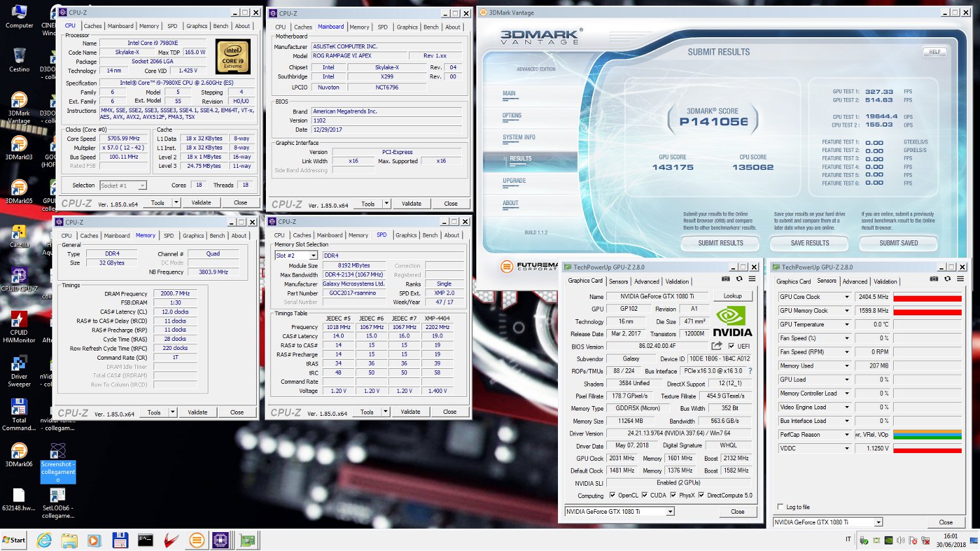Click refresh icon in GPU-Z Sensors window
Image resolution: width=980 pixels, height=551 pixels.
coord(947,279)
